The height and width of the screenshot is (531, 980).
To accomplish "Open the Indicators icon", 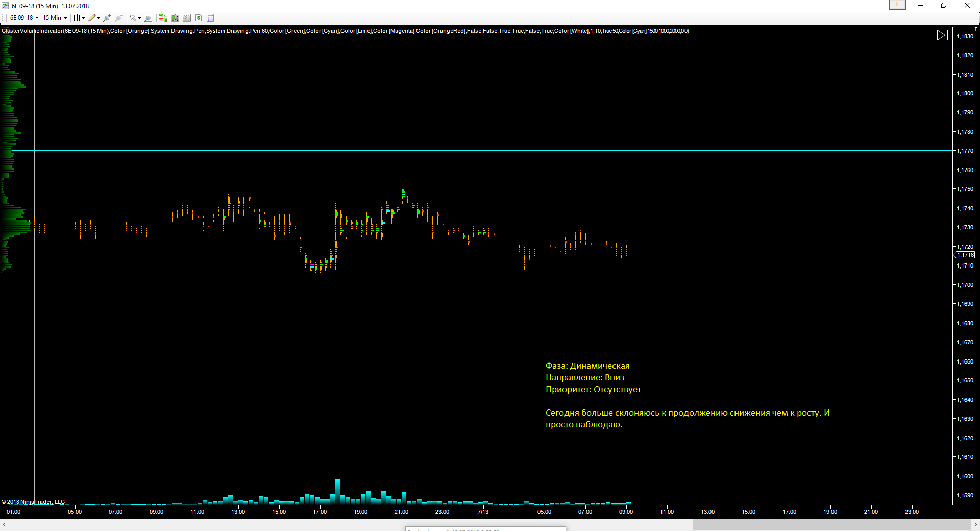I will click(187, 18).
